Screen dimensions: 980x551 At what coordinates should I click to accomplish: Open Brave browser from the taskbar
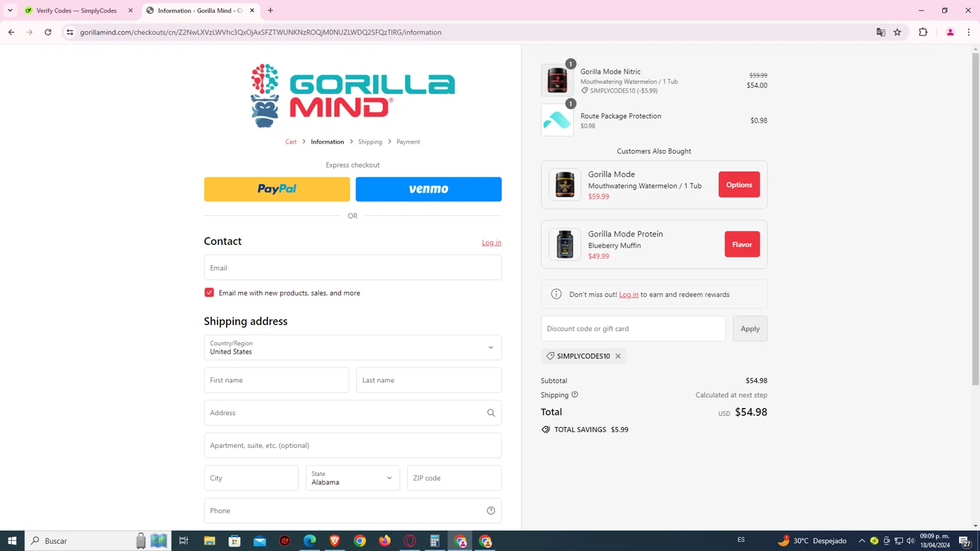click(335, 541)
